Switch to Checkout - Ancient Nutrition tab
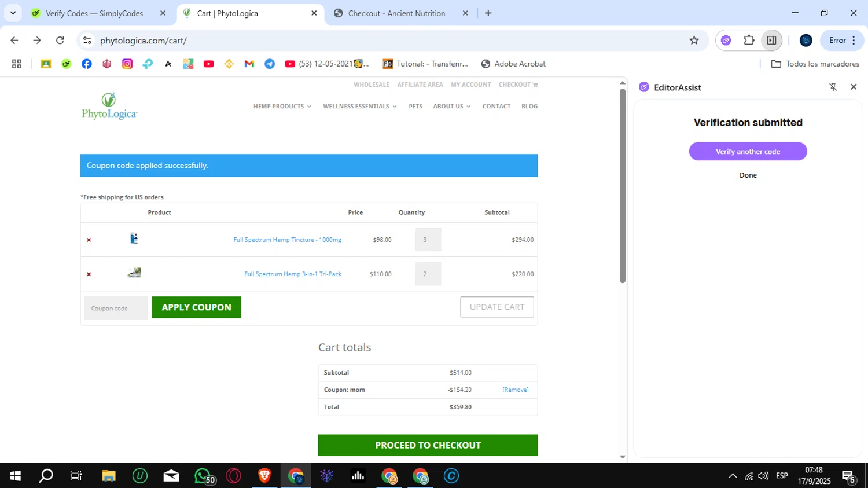Screen dimensions: 868x488 tap(397, 13)
